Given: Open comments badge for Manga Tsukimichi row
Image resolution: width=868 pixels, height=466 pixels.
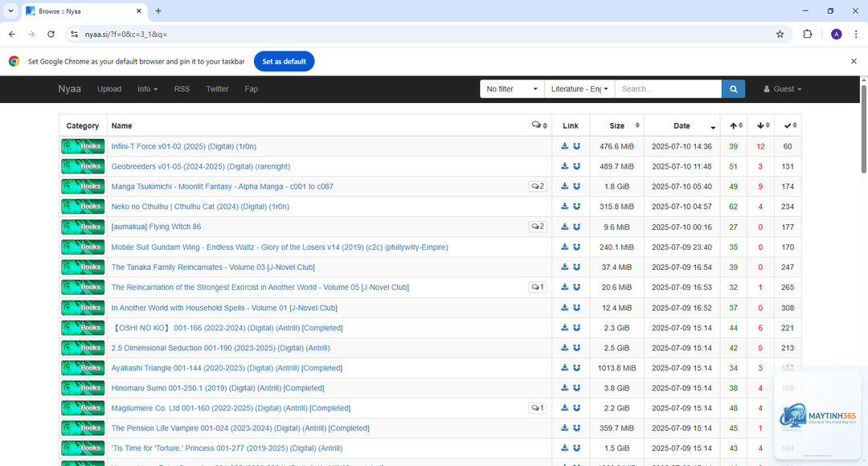Looking at the screenshot, I should point(538,186).
